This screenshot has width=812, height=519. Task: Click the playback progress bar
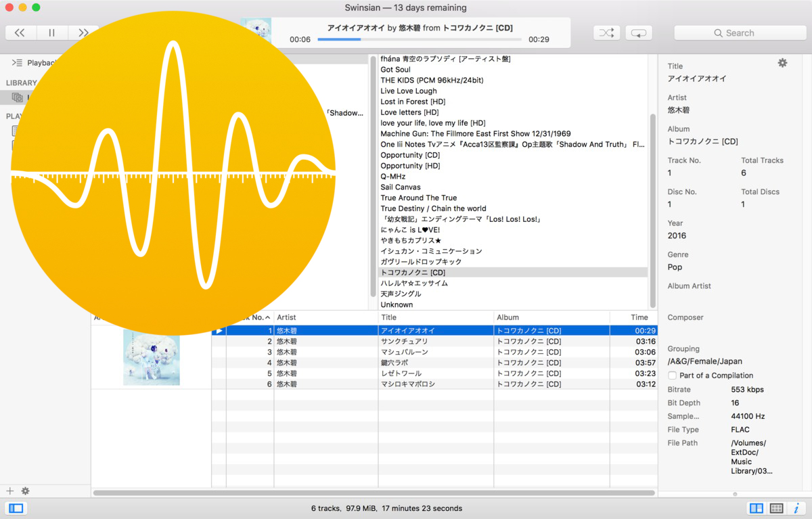tap(420, 39)
